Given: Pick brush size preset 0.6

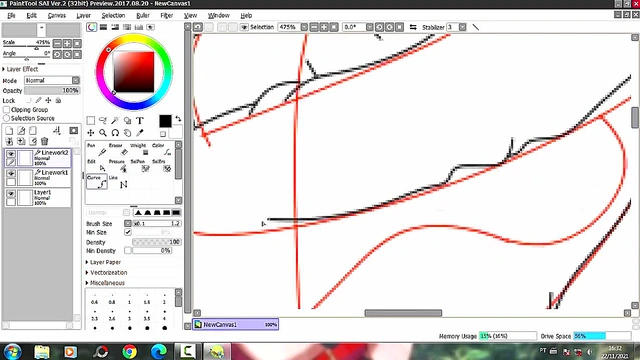Looking at the screenshot, I should point(95,299).
